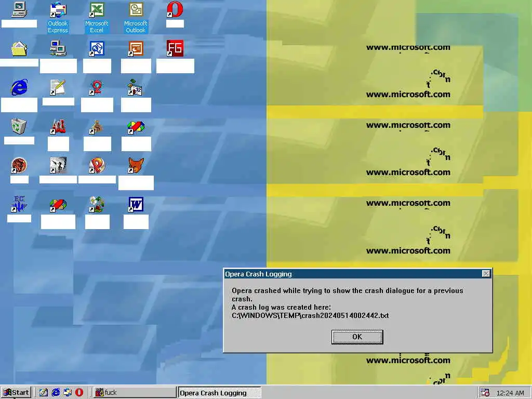This screenshot has height=399, width=532.
Task: Click the Show Desktop quick launch icon
Action: click(44, 393)
